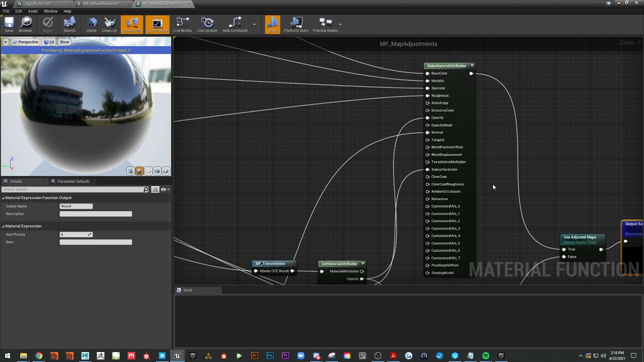
Task: Save the material function with the Save icon
Action: point(9,25)
